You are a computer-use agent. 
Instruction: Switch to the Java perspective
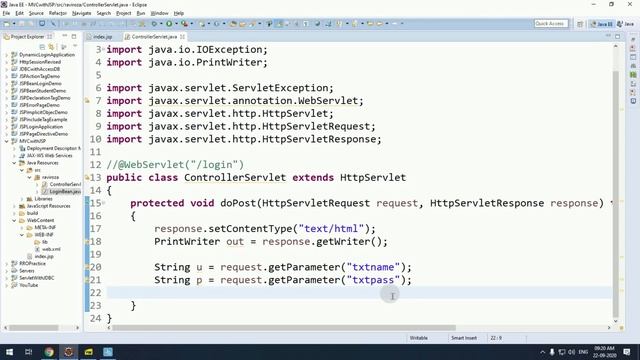click(626, 24)
